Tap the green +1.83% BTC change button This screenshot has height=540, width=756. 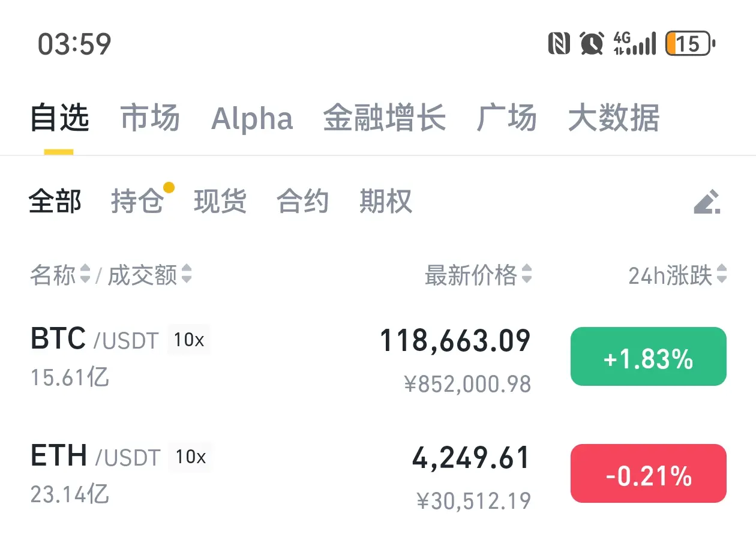point(649,356)
